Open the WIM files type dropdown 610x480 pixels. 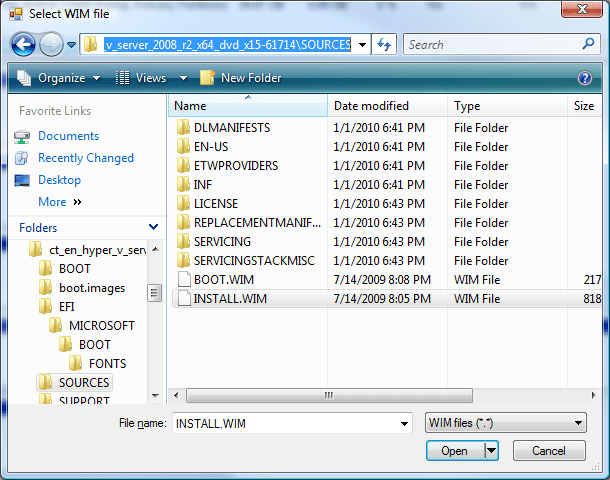pos(505,423)
